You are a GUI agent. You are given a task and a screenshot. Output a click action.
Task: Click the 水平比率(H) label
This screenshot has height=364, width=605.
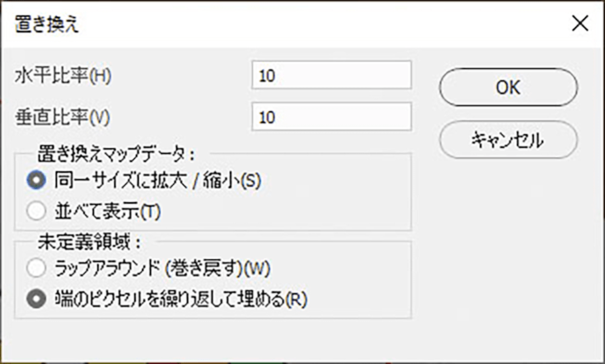[63, 76]
